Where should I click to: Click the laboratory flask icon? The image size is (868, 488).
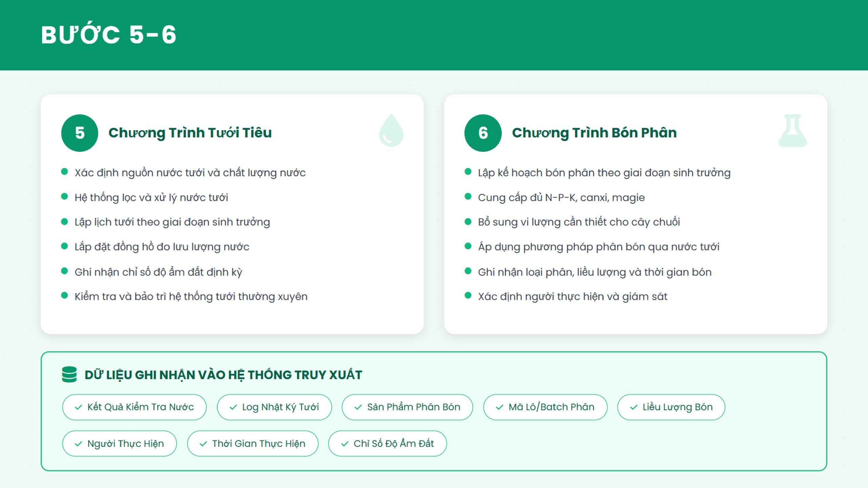(792, 131)
